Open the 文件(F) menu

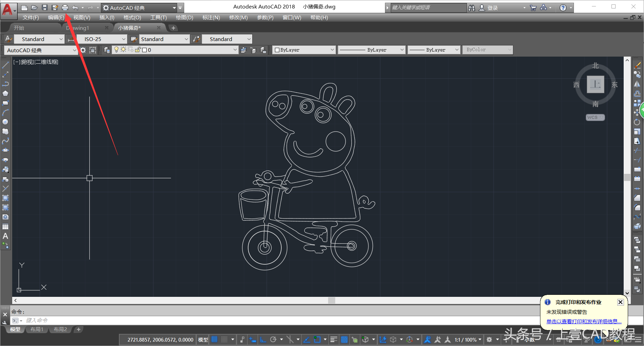(31, 17)
